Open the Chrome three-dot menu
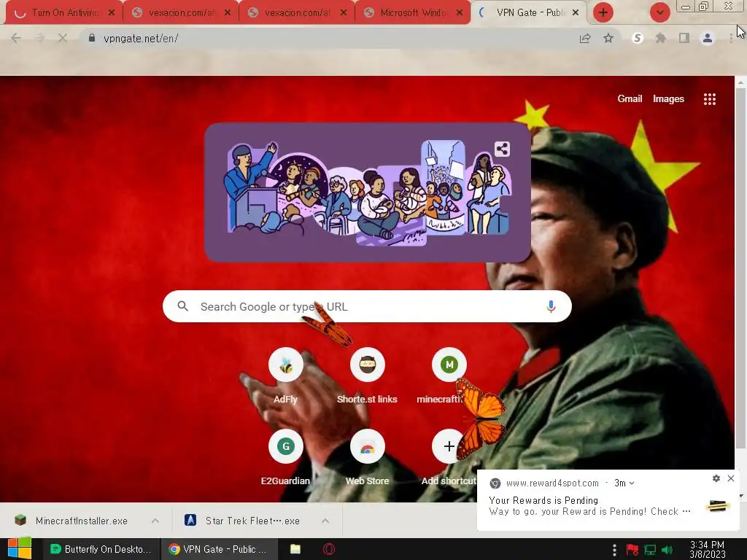747x560 pixels. [731, 39]
